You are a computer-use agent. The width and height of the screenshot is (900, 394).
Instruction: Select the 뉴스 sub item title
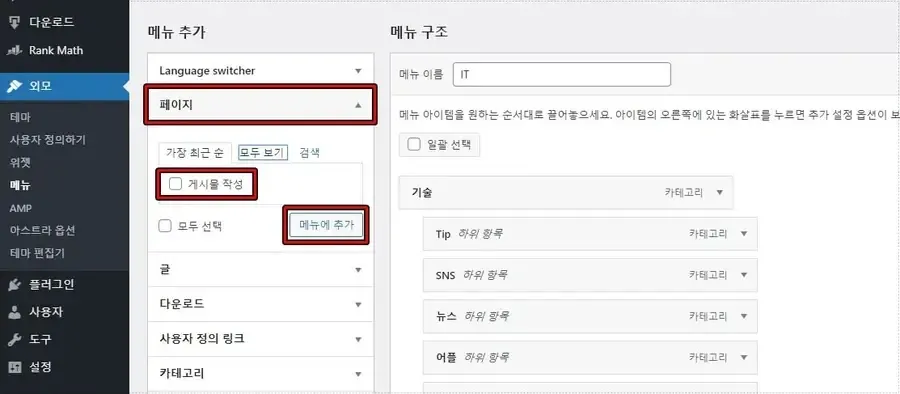(x=446, y=316)
